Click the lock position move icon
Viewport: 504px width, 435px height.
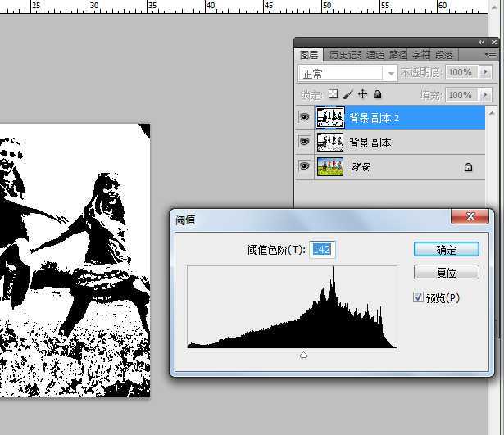(362, 95)
